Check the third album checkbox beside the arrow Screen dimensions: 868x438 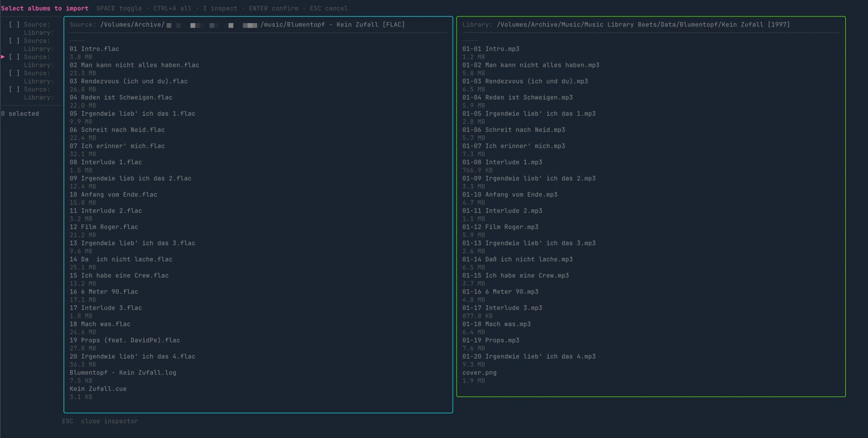(14, 57)
